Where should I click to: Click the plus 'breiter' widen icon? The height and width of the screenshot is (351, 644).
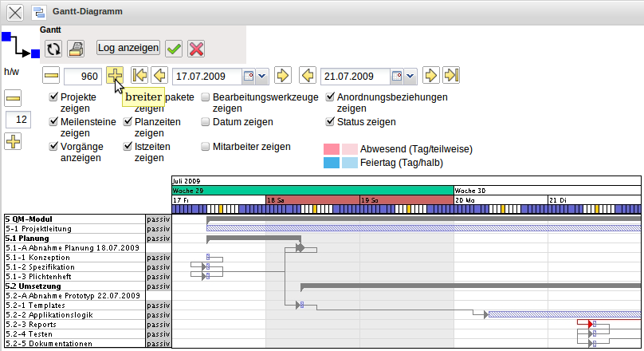[x=115, y=76]
